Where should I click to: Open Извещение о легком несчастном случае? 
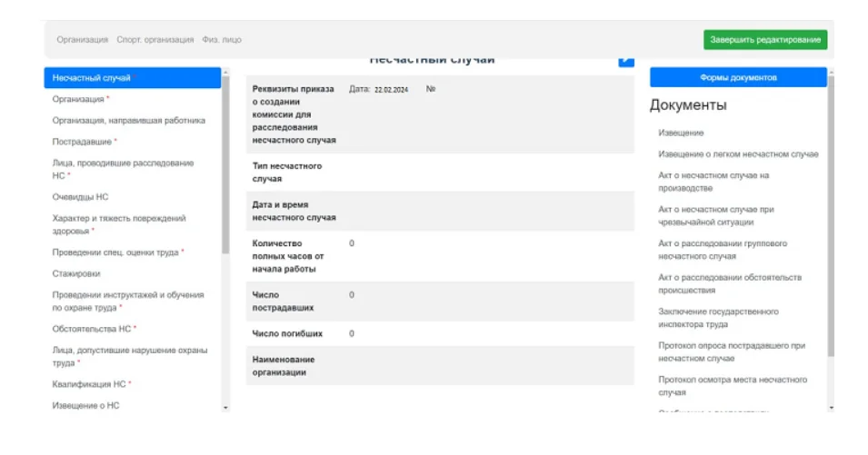tap(738, 154)
